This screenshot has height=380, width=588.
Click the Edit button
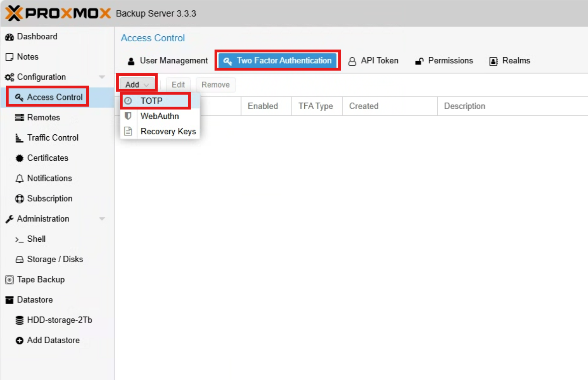[178, 85]
